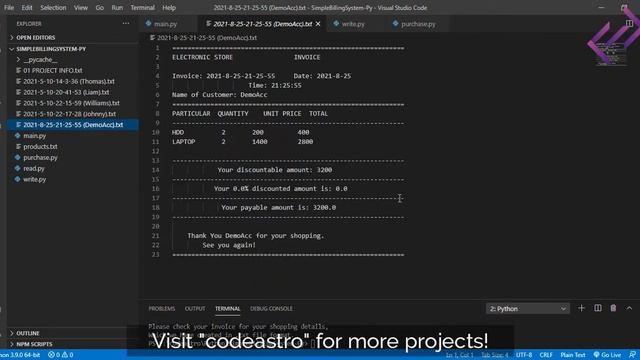Open the Johnny invoice text file
The image size is (640, 360).
[x=69, y=114]
